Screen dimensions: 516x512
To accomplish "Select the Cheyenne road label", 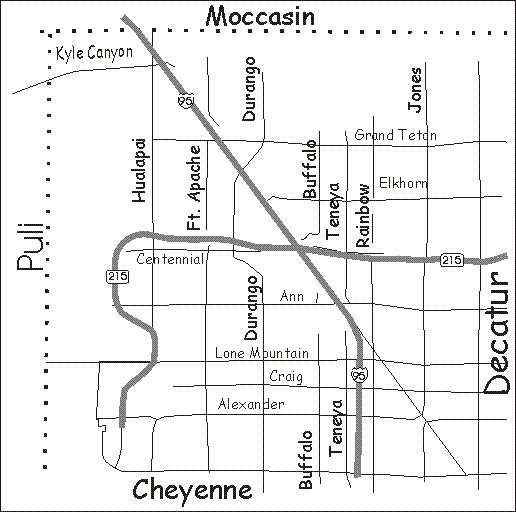I will (x=192, y=490).
